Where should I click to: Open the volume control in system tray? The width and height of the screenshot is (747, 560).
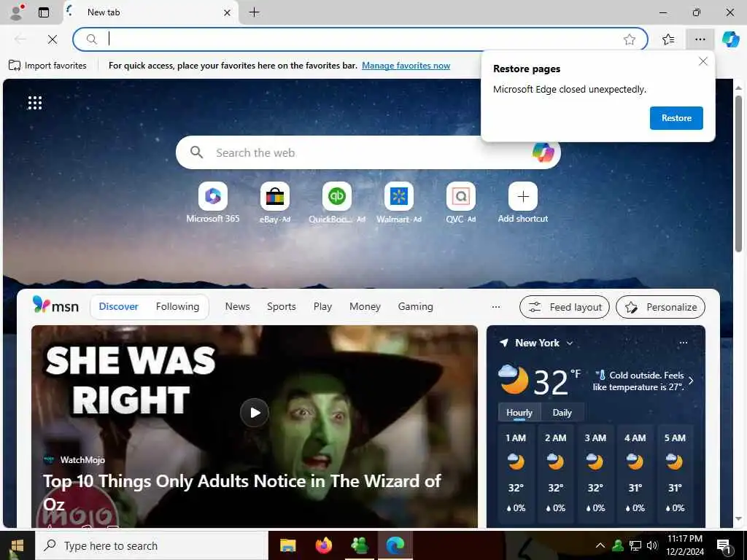pyautogui.click(x=653, y=545)
